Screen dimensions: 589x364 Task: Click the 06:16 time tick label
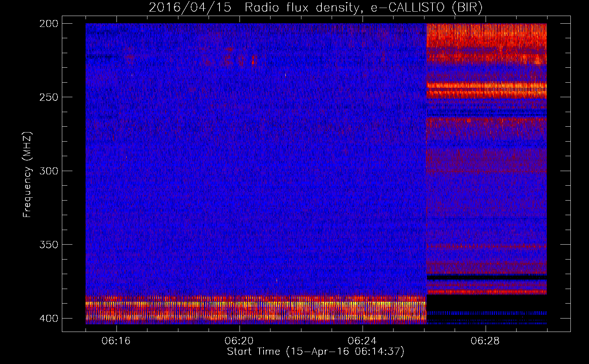click(x=116, y=341)
